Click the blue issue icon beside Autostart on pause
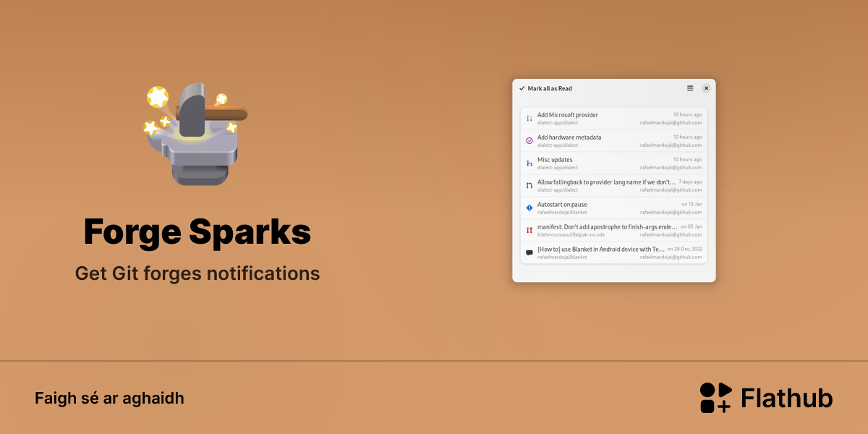This screenshot has width=868, height=434. point(529,208)
